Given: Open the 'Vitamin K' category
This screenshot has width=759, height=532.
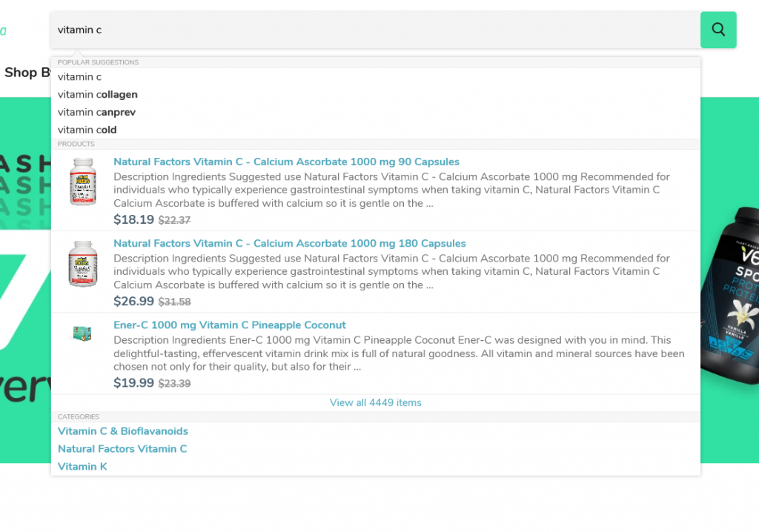Looking at the screenshot, I should (x=82, y=467).
